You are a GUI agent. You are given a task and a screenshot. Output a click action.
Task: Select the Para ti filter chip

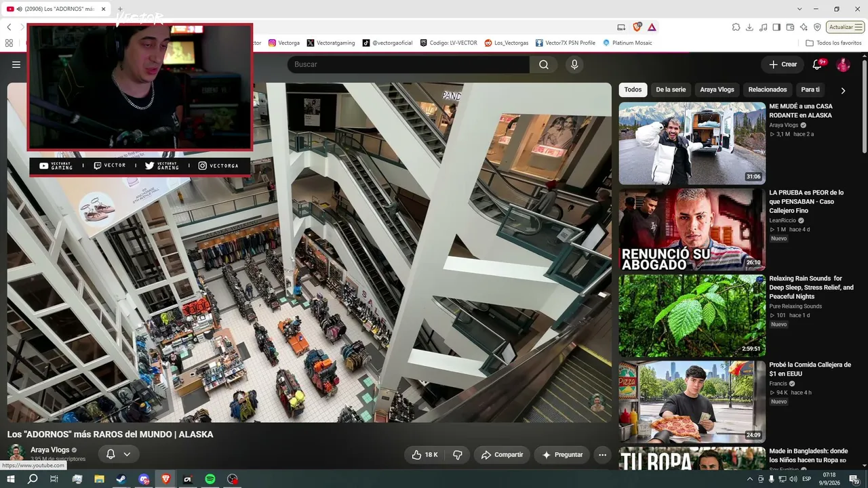click(810, 89)
